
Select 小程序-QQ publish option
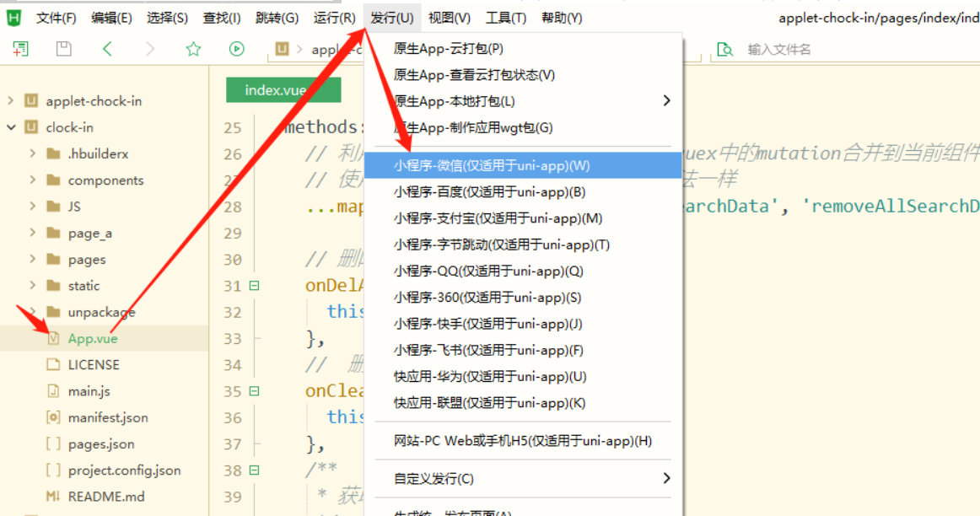coord(523,271)
